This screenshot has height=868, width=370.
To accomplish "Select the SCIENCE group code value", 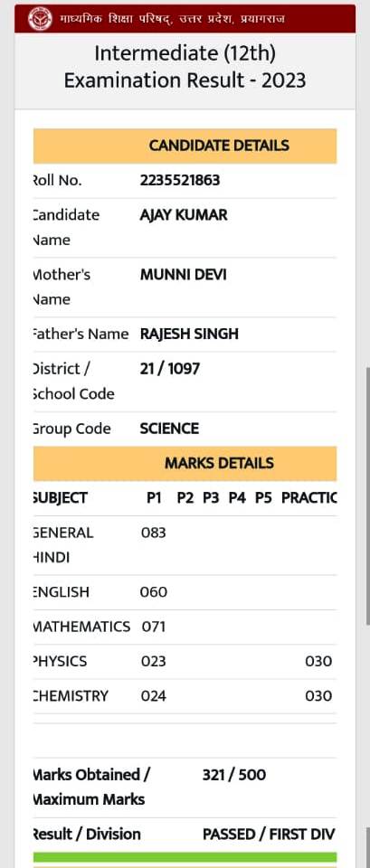I will pyautogui.click(x=169, y=429).
